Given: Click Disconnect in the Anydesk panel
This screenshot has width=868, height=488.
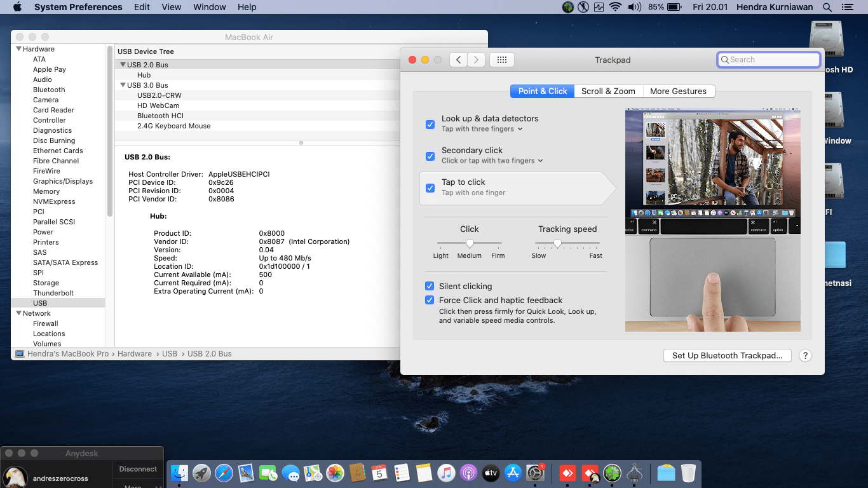Looking at the screenshot, I should click(138, 469).
